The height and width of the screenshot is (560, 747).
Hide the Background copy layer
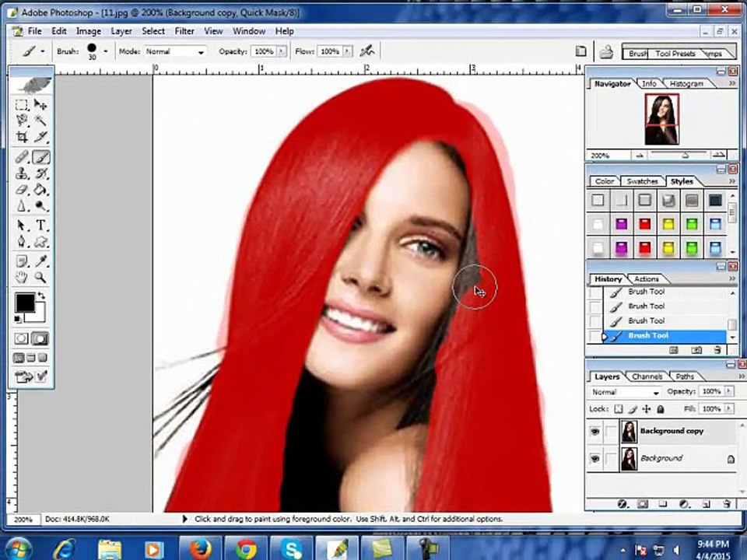pyautogui.click(x=595, y=432)
